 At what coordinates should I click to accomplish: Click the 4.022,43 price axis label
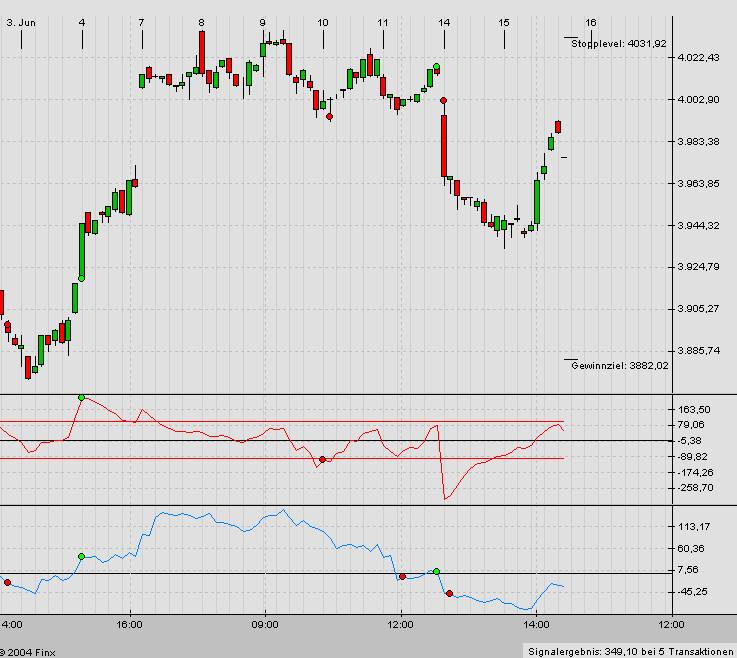pos(697,57)
